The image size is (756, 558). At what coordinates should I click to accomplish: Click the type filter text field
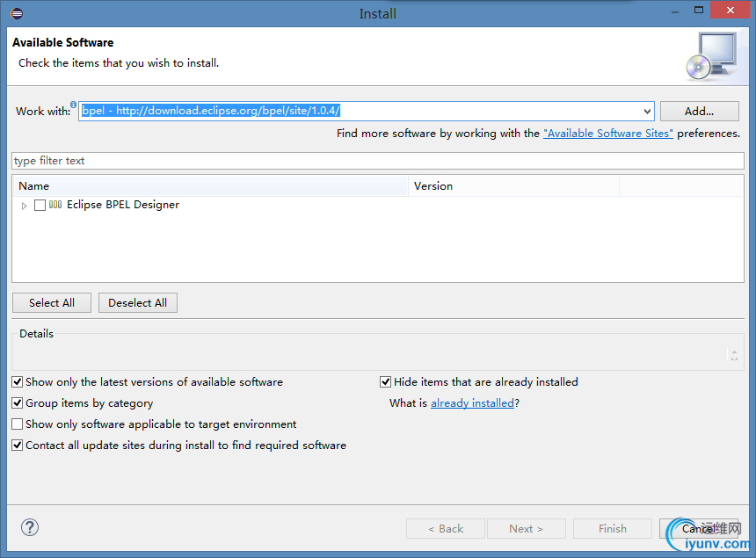(378, 161)
